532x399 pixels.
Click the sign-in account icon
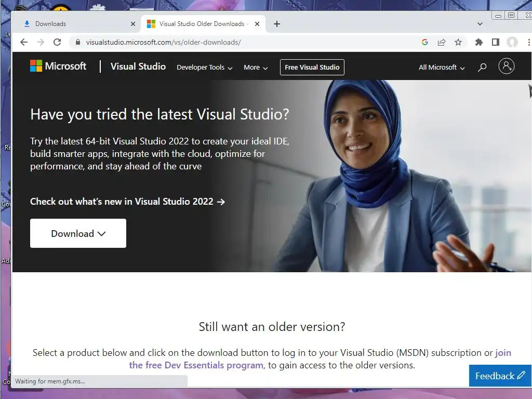click(506, 66)
